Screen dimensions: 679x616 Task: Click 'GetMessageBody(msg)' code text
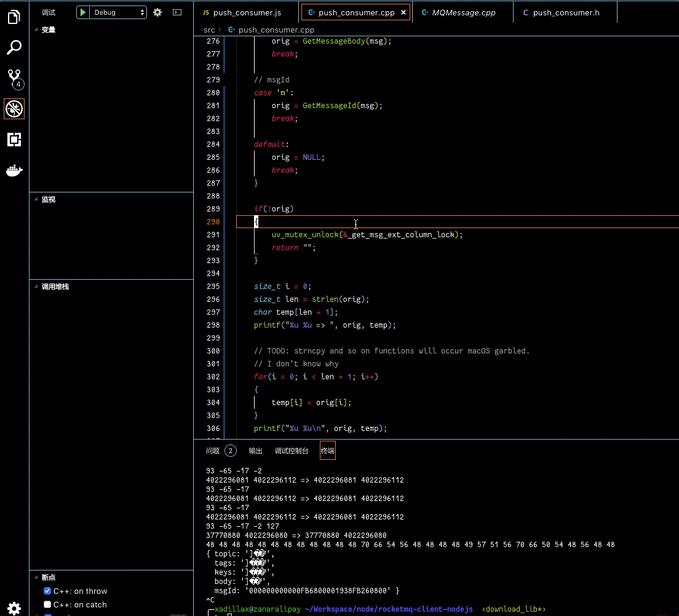[344, 41]
